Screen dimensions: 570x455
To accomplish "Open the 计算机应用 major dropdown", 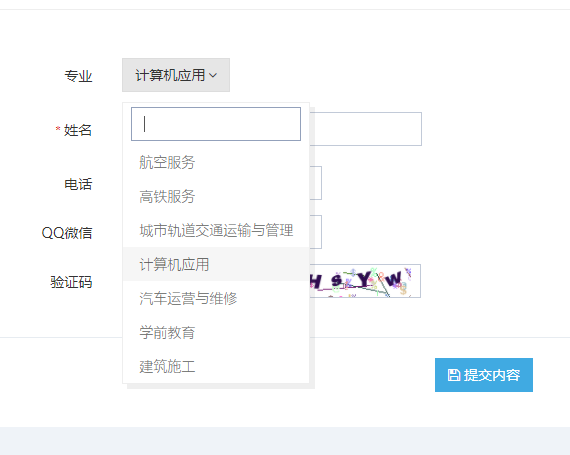I will 176,75.
